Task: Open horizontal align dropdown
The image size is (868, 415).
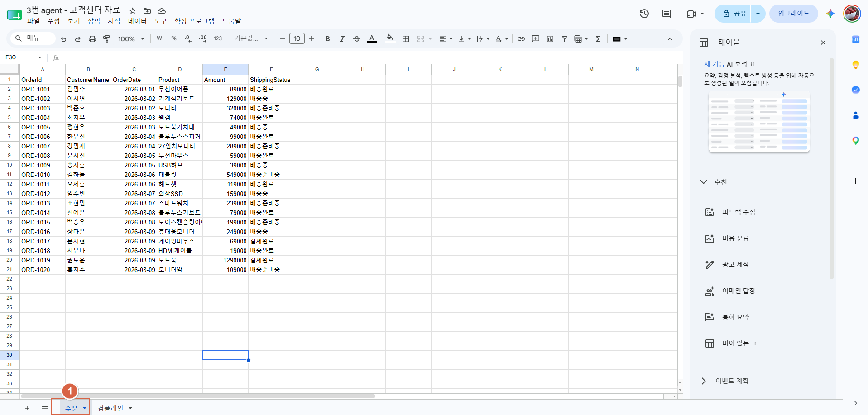Action: pos(446,39)
